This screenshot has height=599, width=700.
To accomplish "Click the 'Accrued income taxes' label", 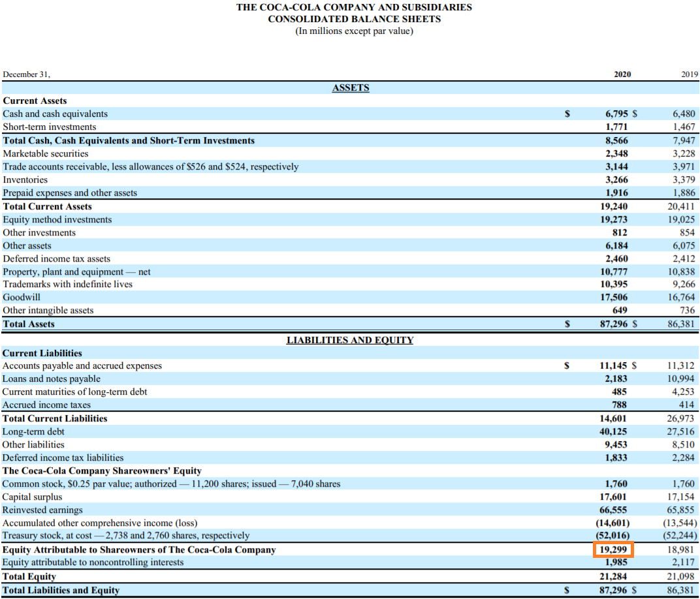I will (x=46, y=405).
